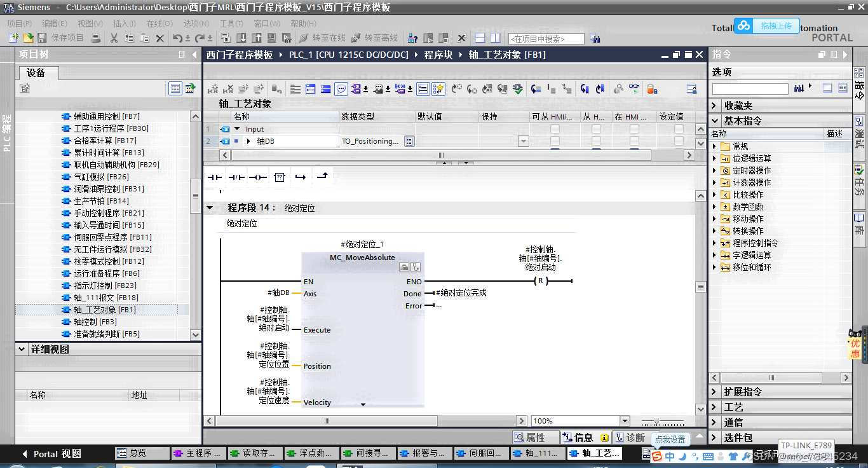Click the compile icon in main toolbar

pos(226,38)
